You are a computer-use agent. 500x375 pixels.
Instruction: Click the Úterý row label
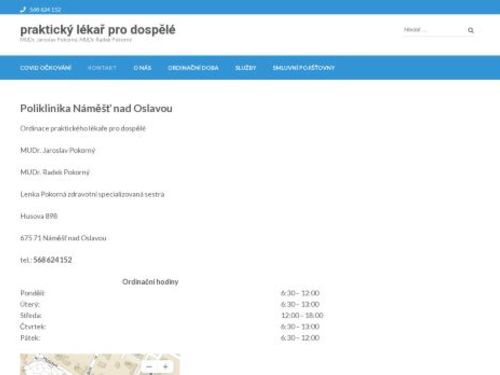30,304
